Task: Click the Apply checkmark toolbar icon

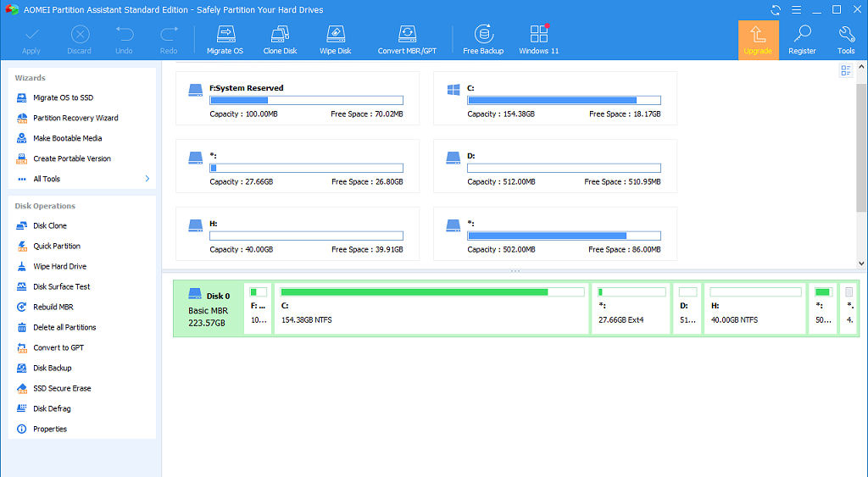Action: point(31,36)
